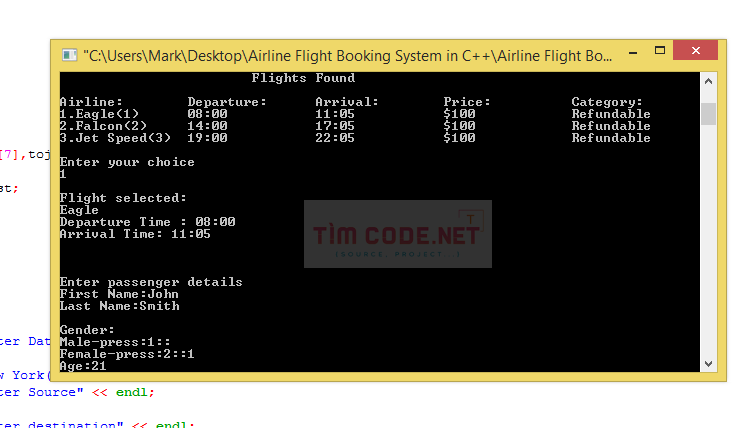This screenshot has width=755, height=428.
Task: Click the console scrollbar up arrow
Action: point(708,81)
